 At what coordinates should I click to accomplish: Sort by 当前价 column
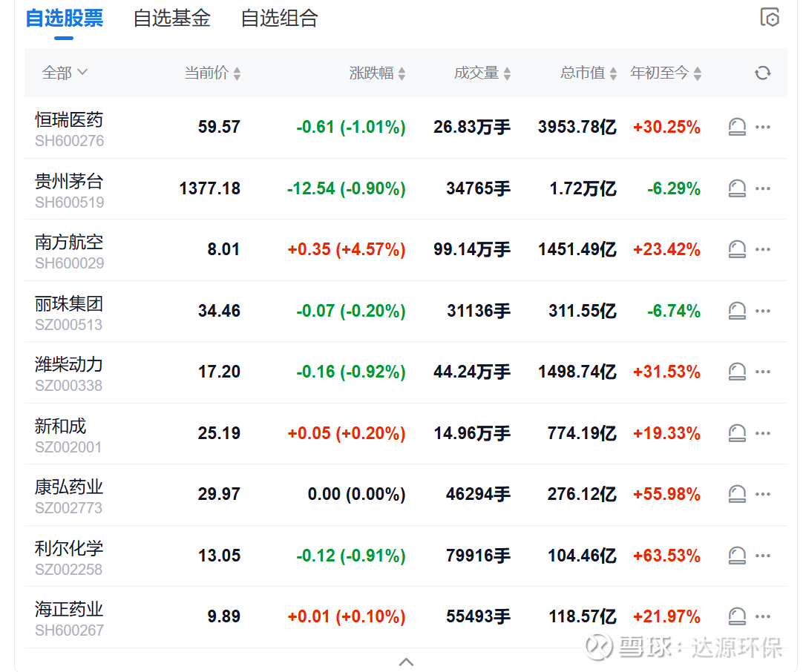pos(212,73)
